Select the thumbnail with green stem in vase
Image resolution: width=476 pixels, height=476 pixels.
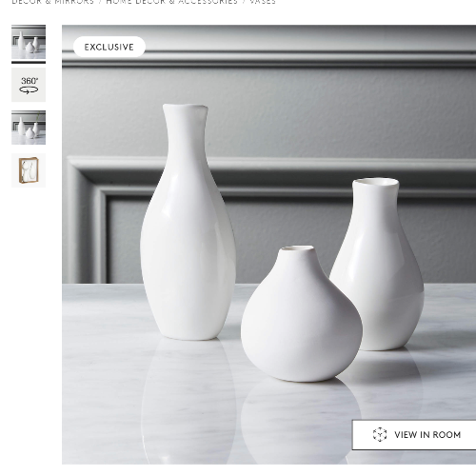29,128
